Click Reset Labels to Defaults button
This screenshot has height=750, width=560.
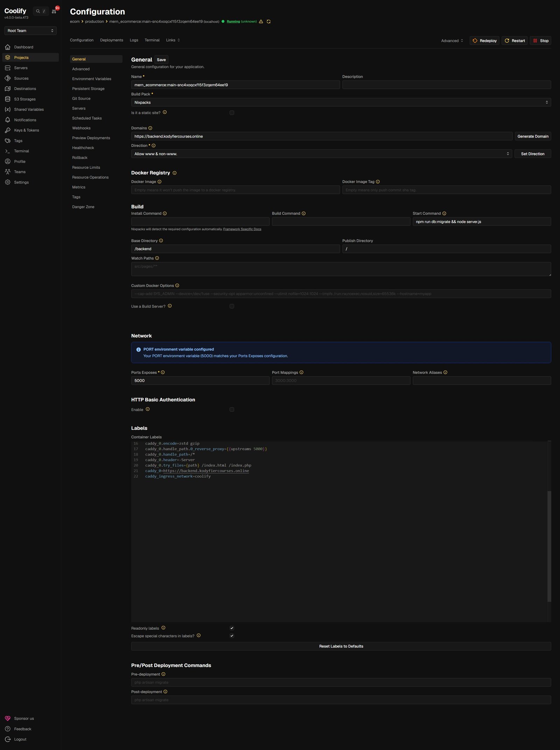pyautogui.click(x=341, y=646)
